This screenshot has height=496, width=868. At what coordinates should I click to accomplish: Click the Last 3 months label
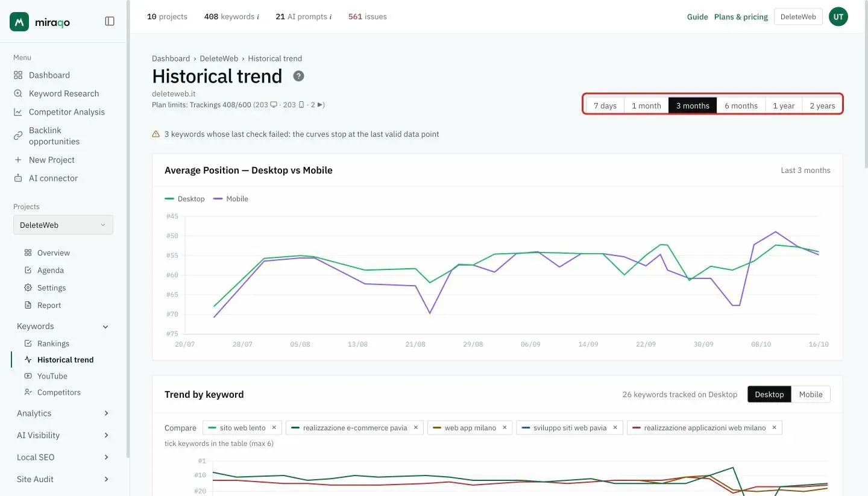coord(805,171)
